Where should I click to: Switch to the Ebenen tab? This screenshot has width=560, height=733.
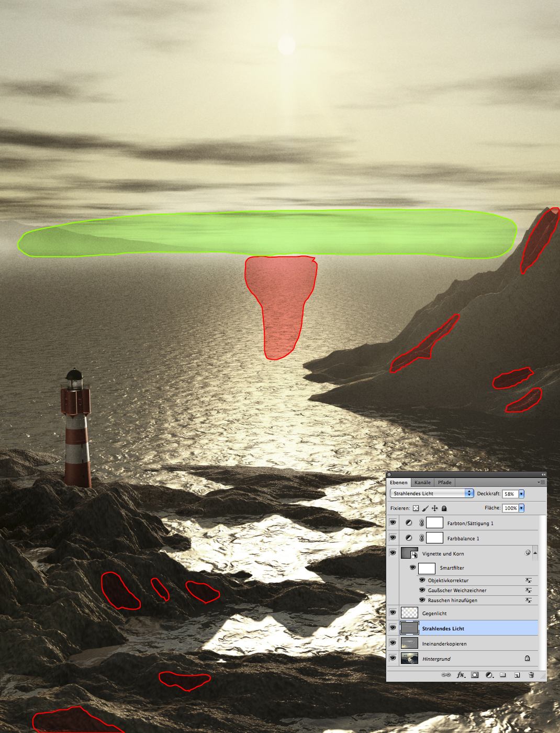(x=398, y=482)
